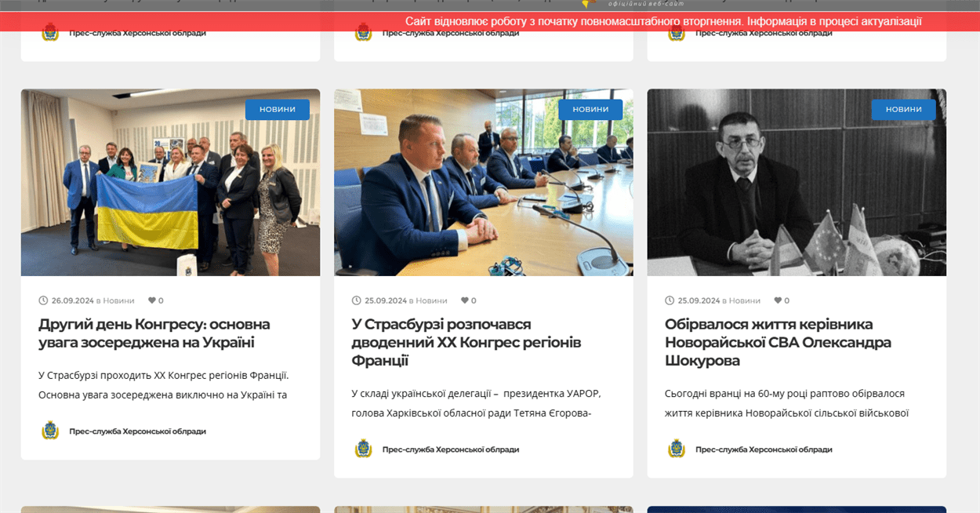The width and height of the screenshot is (980, 513).
Task: Tap the heart icon on Шокурова article
Action: (x=777, y=300)
